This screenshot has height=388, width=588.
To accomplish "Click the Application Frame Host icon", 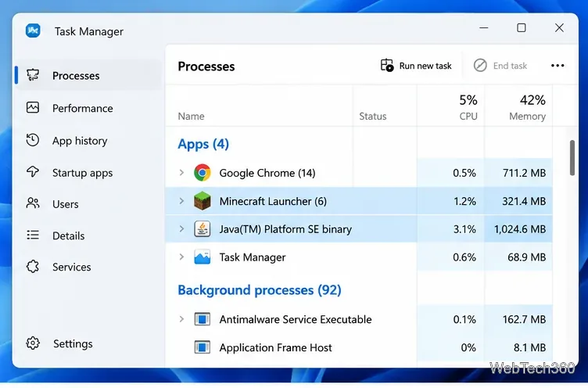I will (x=202, y=347).
